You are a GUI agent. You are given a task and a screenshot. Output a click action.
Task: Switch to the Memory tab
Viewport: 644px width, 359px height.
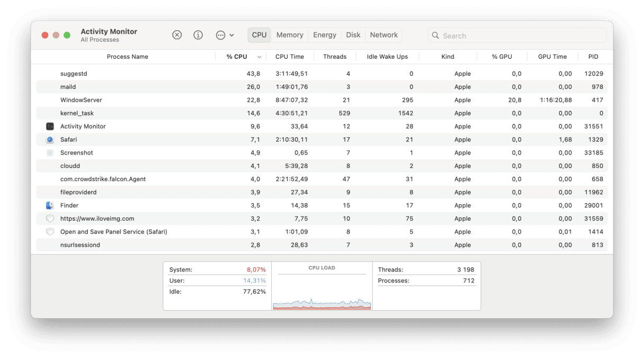click(x=290, y=35)
